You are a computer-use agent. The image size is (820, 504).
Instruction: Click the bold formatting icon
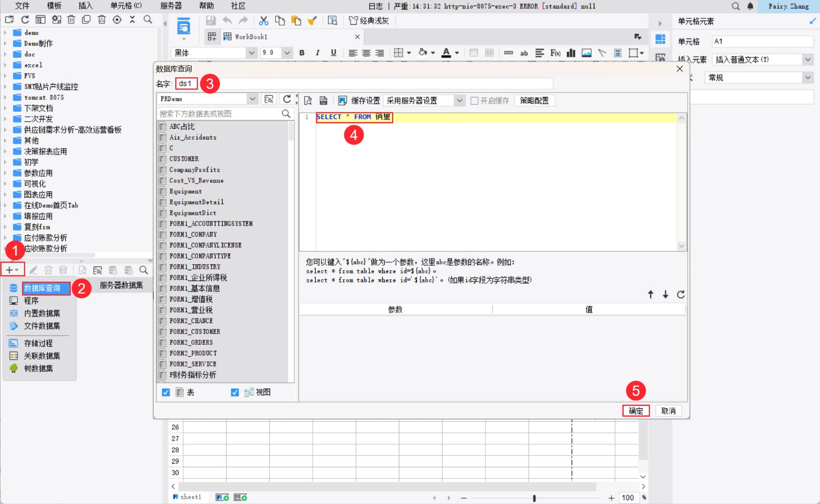(302, 53)
